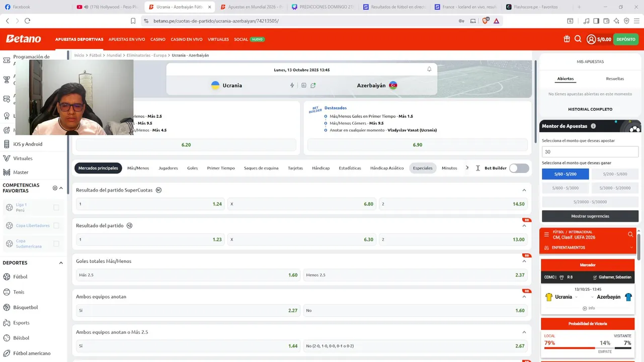Click the bet amount input field
Image resolution: width=644 pixels, height=362 pixels.
click(x=590, y=152)
